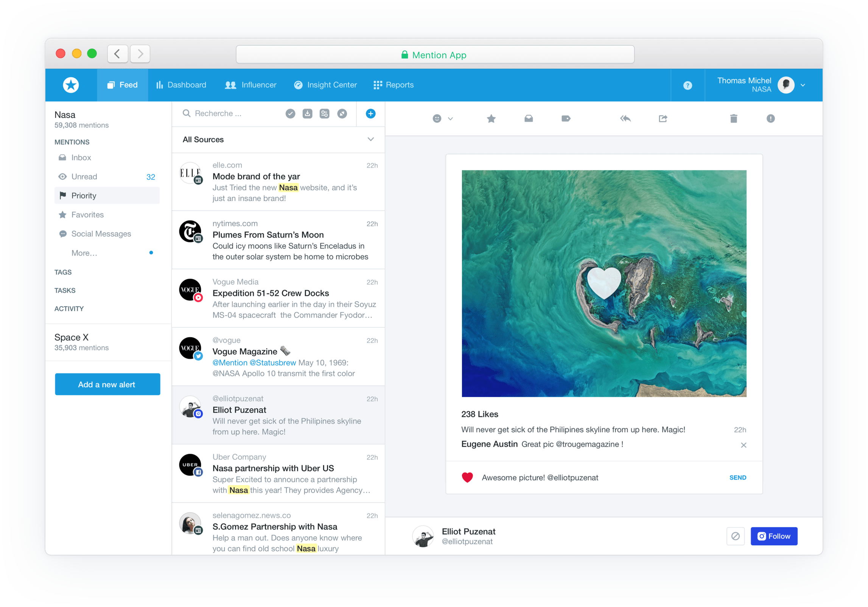Open the Expedition 51-52 Crew Docks mention
Image resolution: width=868 pixels, height=607 pixels.
[x=278, y=298]
